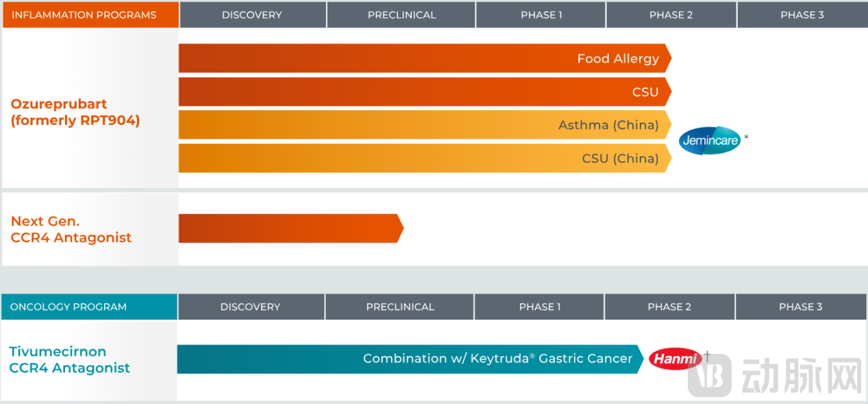
Task: Open the Next Gen. CCR4 Antagonist label
Action: (x=71, y=229)
